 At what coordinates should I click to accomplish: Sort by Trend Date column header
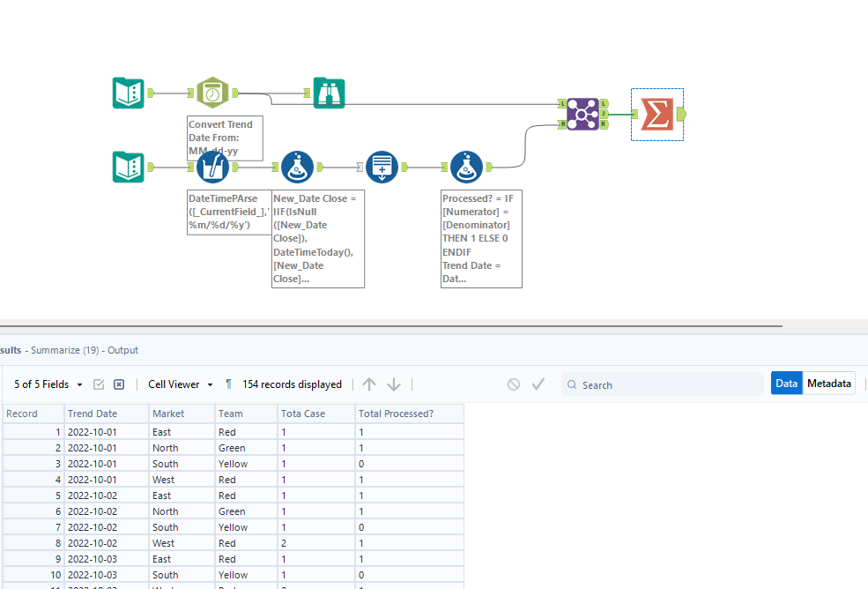click(107, 414)
